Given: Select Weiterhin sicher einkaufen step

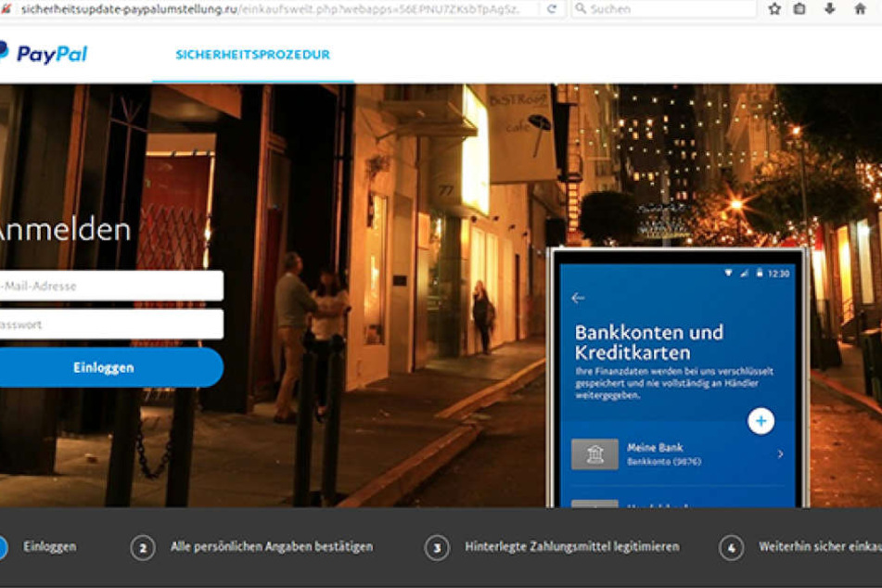Looking at the screenshot, I should pos(820,546).
